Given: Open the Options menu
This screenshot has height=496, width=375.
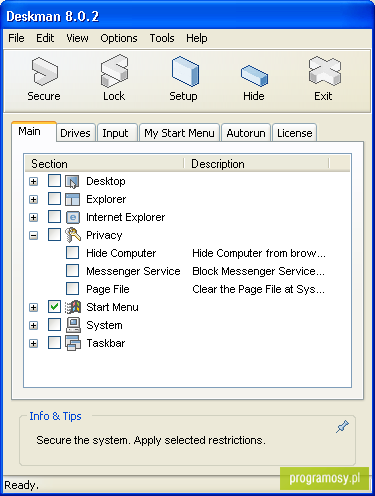Looking at the screenshot, I should 119,38.
